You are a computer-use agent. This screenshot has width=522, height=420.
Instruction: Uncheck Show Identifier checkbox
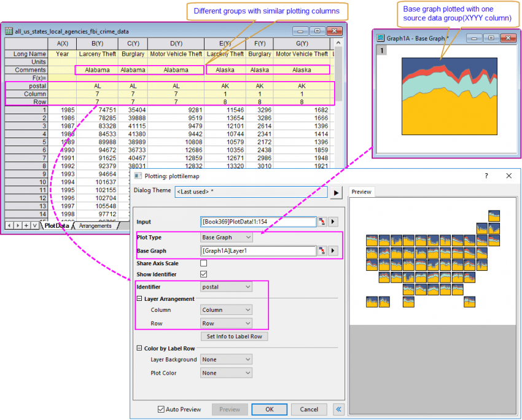coord(203,274)
